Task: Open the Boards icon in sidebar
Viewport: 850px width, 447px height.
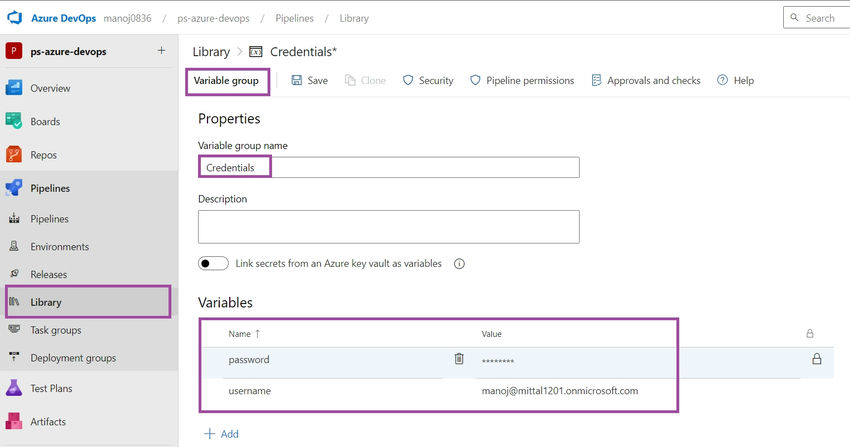Action: [x=14, y=121]
